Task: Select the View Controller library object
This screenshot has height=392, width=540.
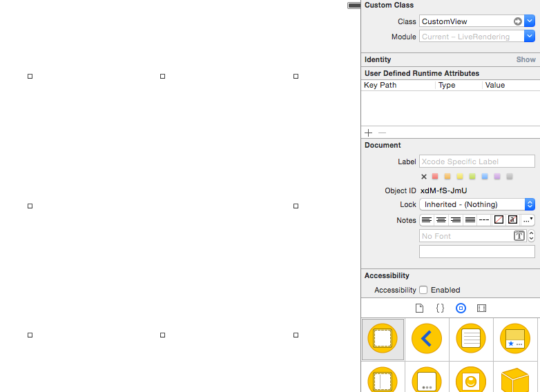Action: tap(383, 339)
